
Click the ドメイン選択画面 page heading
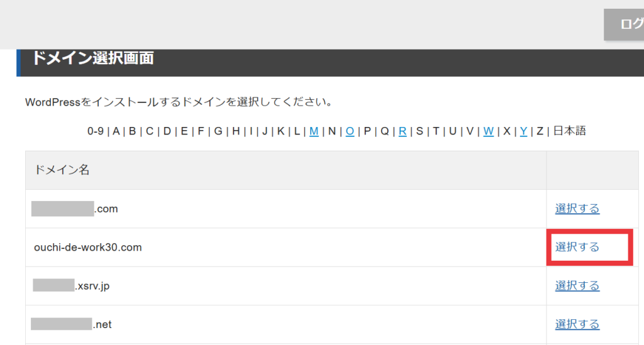coord(92,59)
